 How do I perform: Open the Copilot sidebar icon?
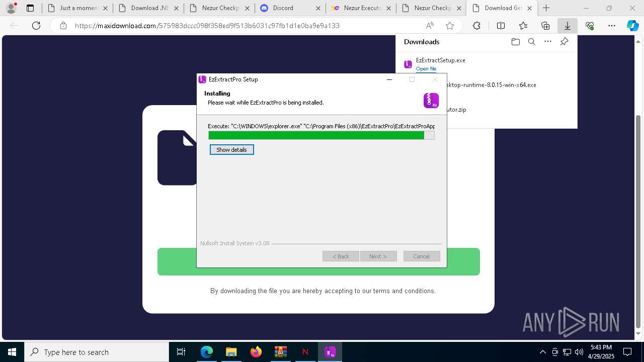click(x=633, y=26)
